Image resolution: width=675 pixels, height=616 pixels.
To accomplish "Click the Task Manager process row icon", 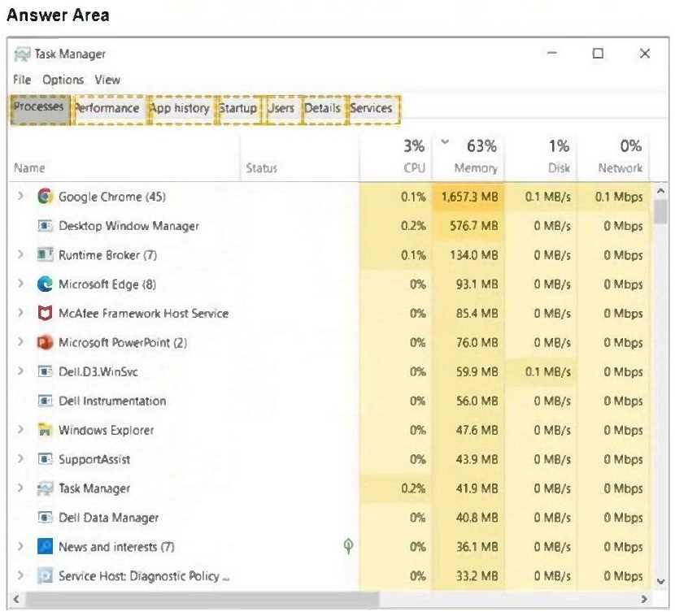I will point(46,488).
